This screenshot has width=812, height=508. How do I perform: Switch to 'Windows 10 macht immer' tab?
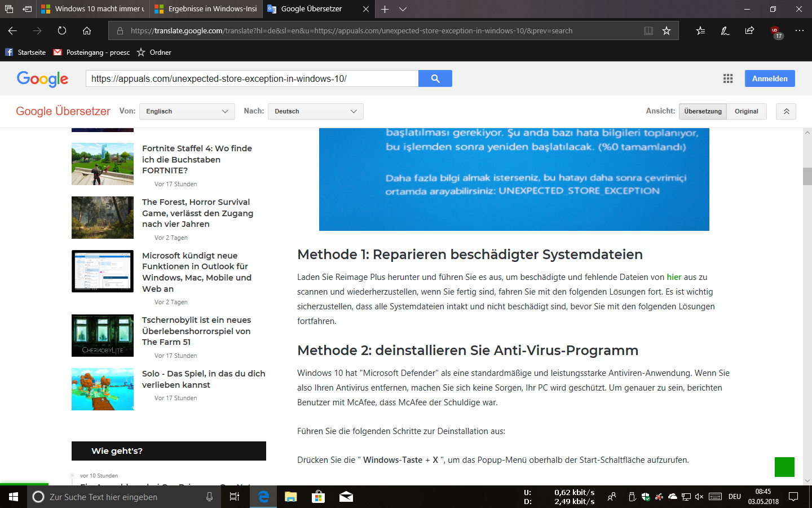pyautogui.click(x=93, y=9)
